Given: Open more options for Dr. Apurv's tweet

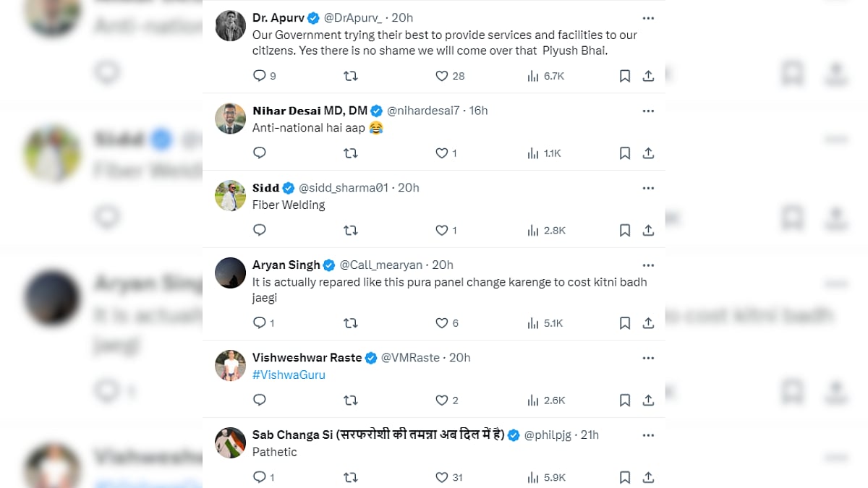Looking at the screenshot, I should click(648, 18).
